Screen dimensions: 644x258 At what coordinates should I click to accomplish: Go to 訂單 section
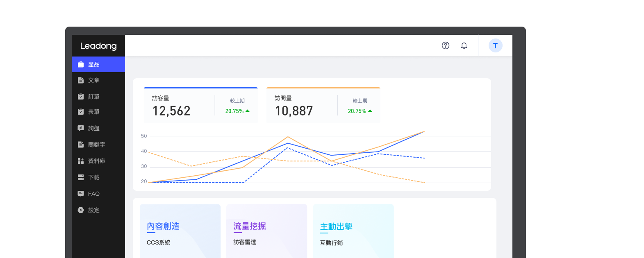98,97
